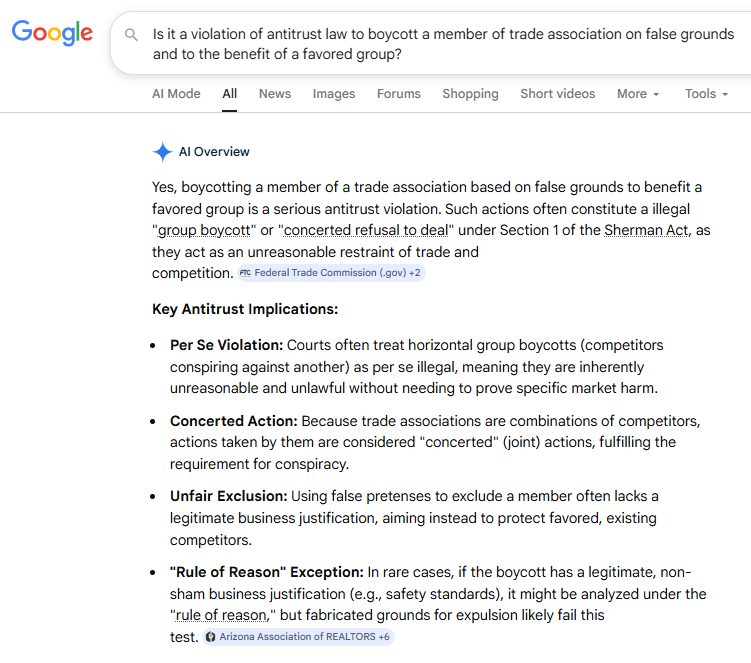Click the "rule of reason" underlined link

pyautogui.click(x=223, y=615)
